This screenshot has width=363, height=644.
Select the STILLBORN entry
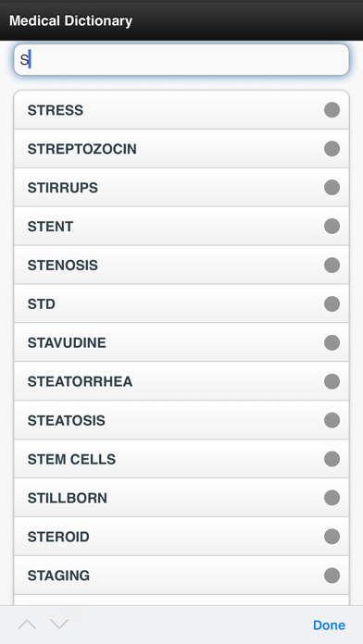coord(181,498)
